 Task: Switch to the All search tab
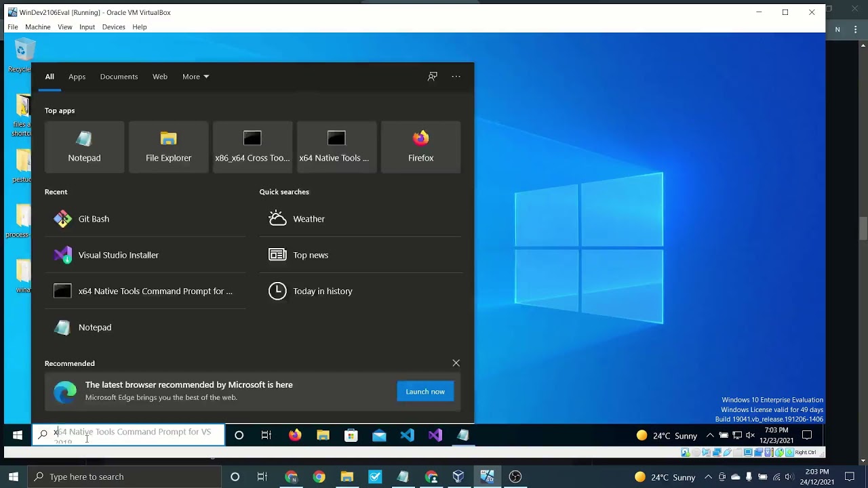pos(50,77)
